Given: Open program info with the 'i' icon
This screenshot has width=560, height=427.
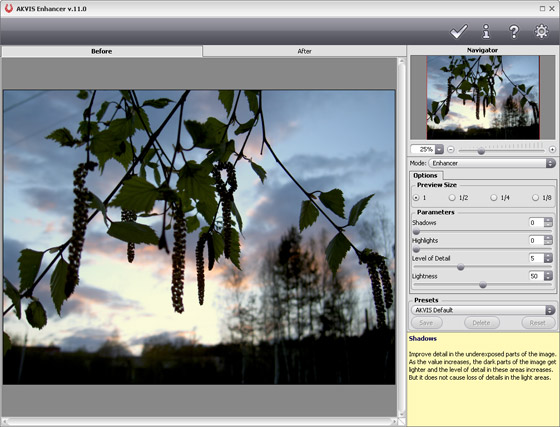Looking at the screenshot, I should (486, 31).
